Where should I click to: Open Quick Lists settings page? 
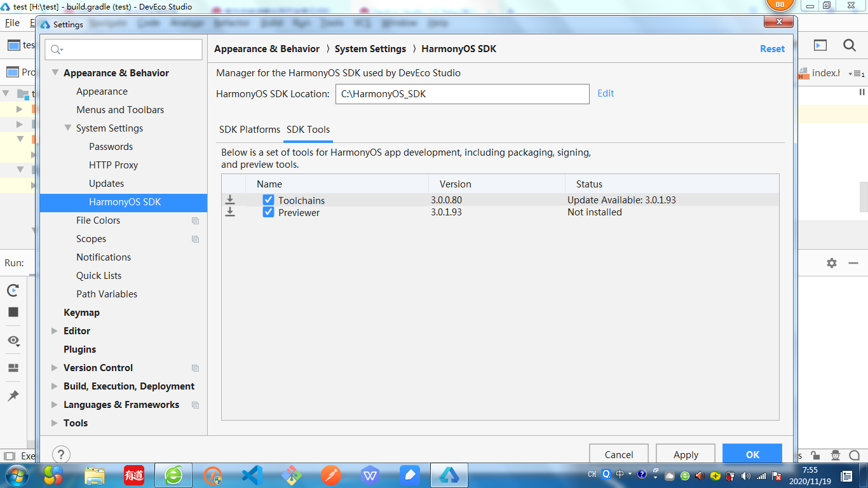[98, 276]
